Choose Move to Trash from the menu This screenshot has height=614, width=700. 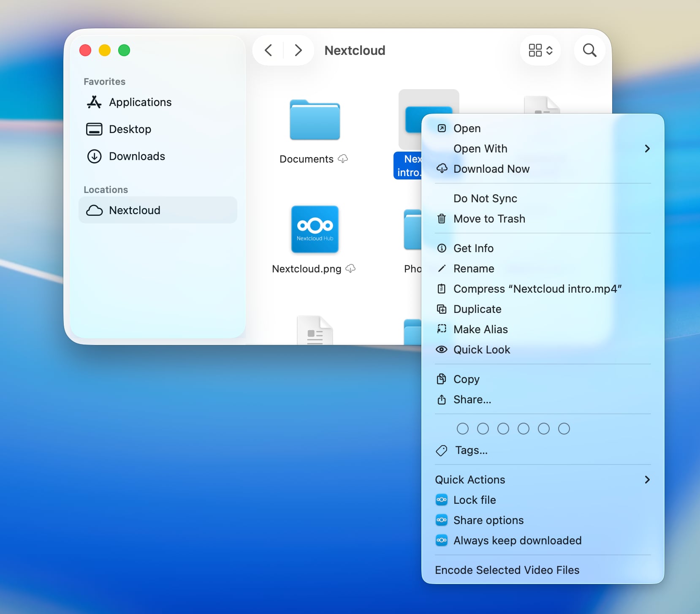click(489, 219)
